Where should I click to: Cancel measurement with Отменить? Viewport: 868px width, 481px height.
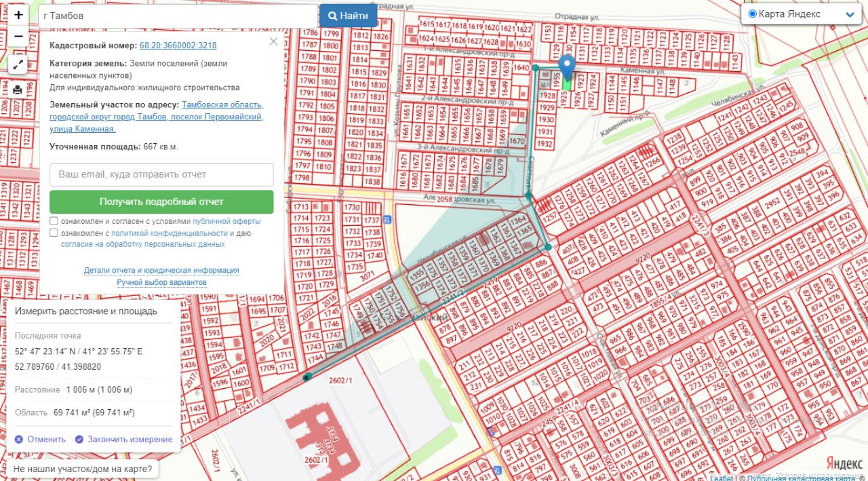click(41, 439)
